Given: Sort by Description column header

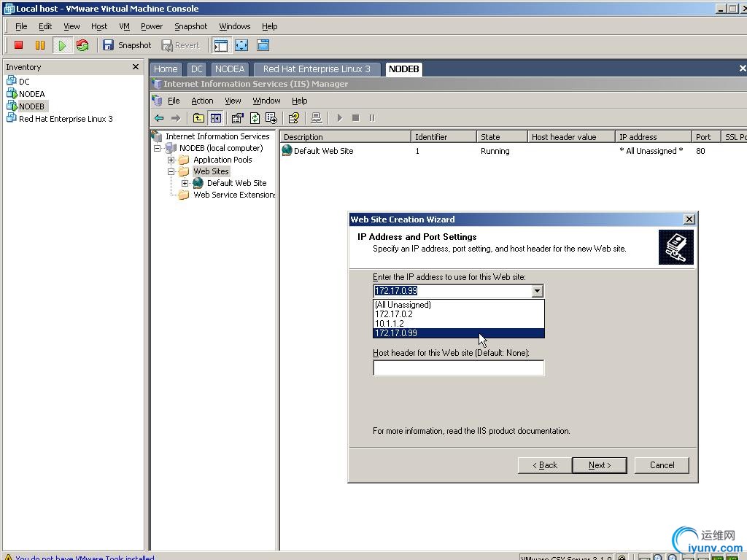Looking at the screenshot, I should click(x=345, y=136).
